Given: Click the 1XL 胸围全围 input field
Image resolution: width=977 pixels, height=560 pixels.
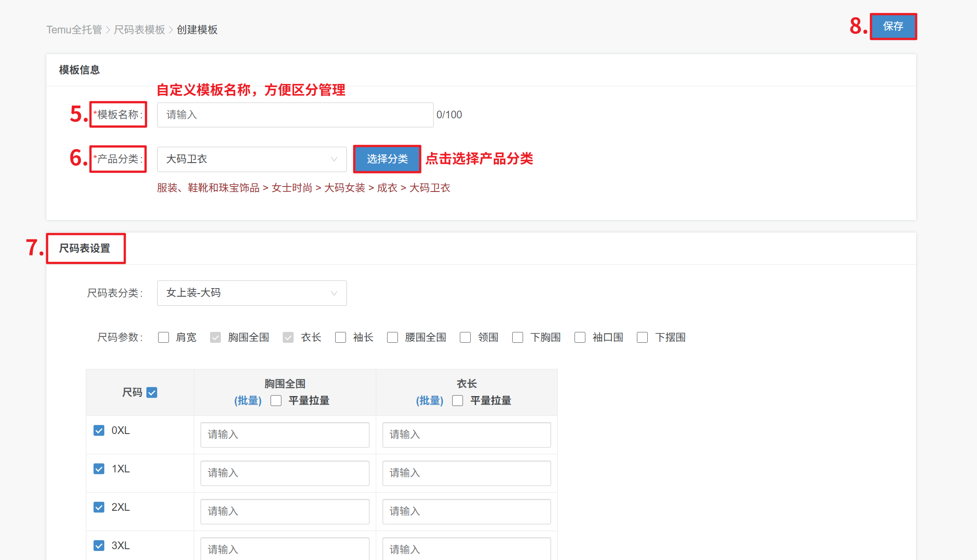Looking at the screenshot, I should (x=285, y=473).
